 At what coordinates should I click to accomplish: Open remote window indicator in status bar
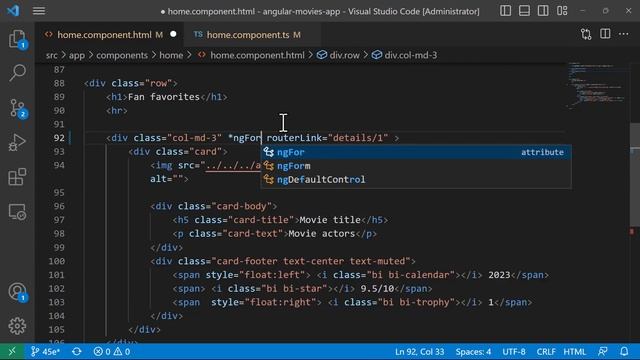coord(12,351)
